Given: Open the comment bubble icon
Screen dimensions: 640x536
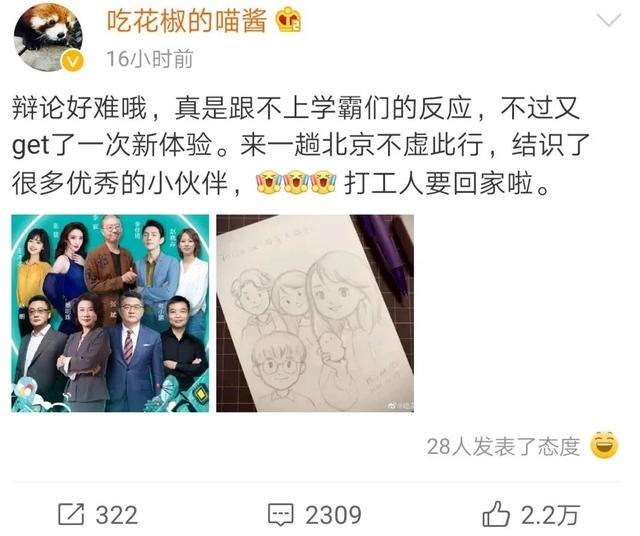Looking at the screenshot, I should pos(280,515).
